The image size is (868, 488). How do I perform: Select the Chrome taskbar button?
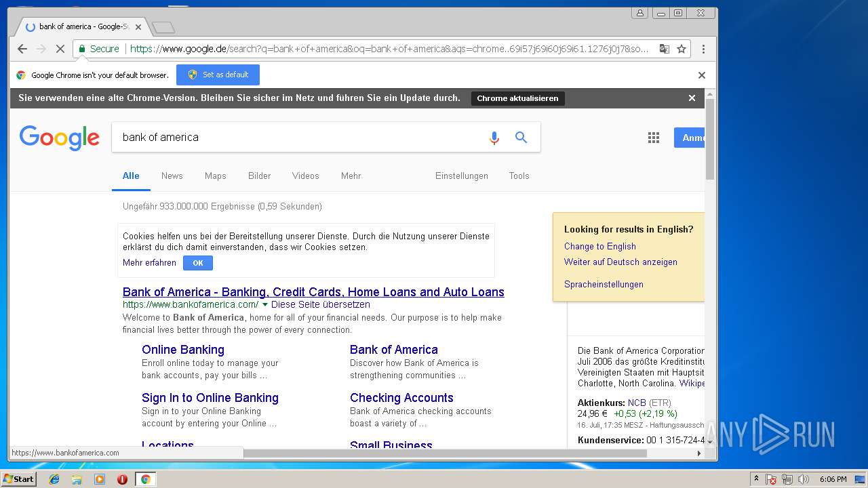(x=145, y=479)
